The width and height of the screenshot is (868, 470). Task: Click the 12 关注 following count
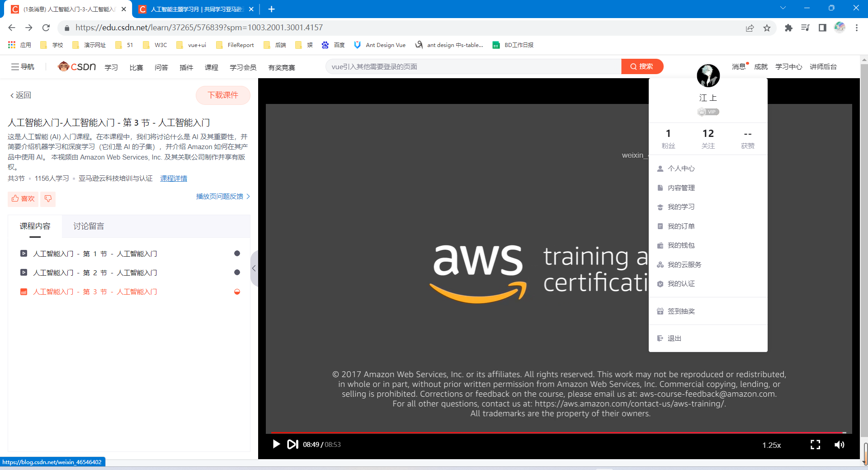[x=708, y=138]
